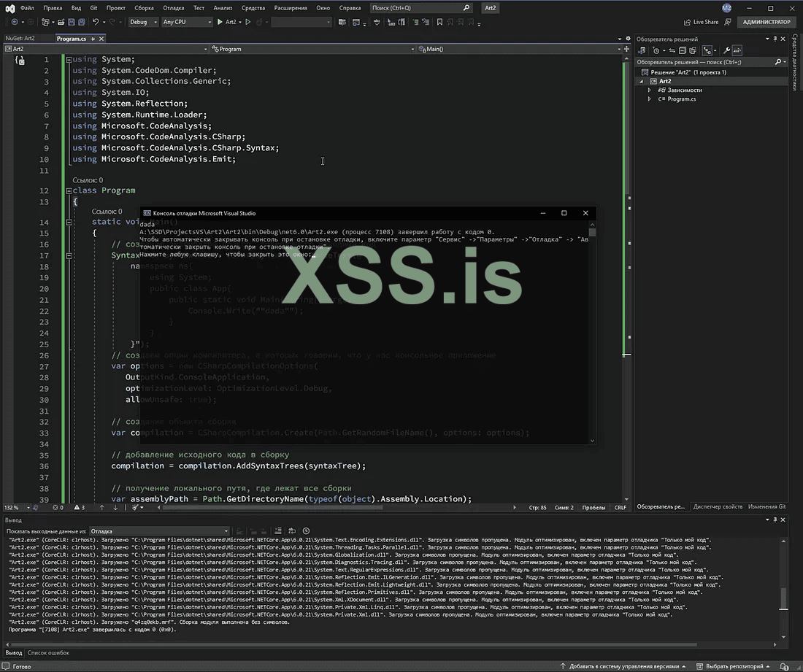Click the errors count indicator showing 0
This screenshot has height=672, width=803.
point(58,508)
